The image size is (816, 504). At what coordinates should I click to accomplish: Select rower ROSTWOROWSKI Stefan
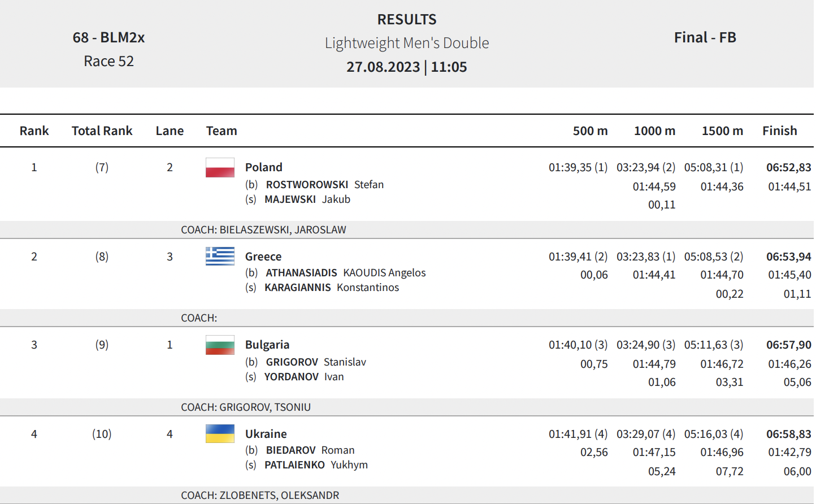pos(325,185)
